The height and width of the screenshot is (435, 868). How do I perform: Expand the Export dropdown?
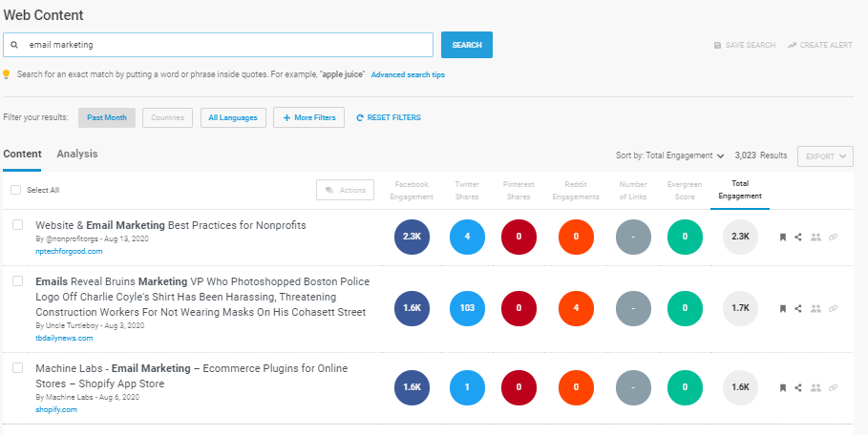(825, 156)
